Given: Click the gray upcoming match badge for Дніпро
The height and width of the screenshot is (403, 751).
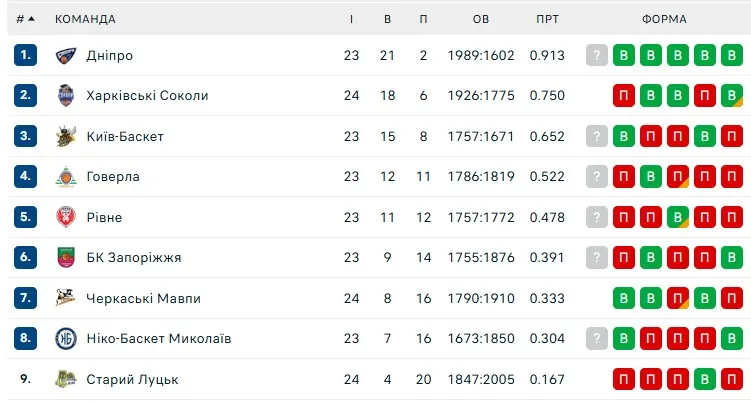Looking at the screenshot, I should tap(597, 56).
